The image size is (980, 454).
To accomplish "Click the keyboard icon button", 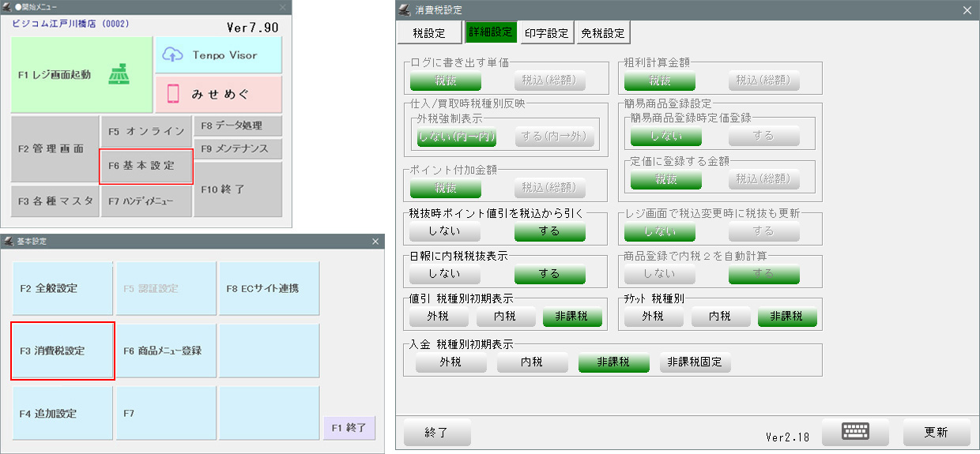I will click(x=855, y=432).
